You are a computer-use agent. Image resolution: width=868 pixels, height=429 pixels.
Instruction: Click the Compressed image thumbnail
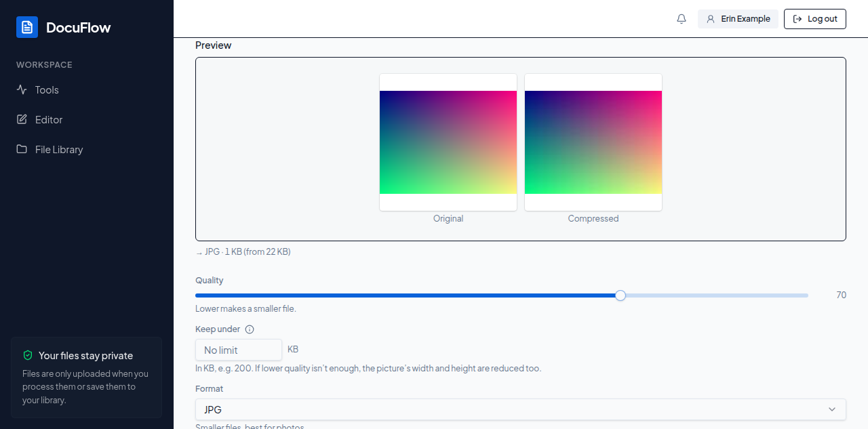point(593,142)
